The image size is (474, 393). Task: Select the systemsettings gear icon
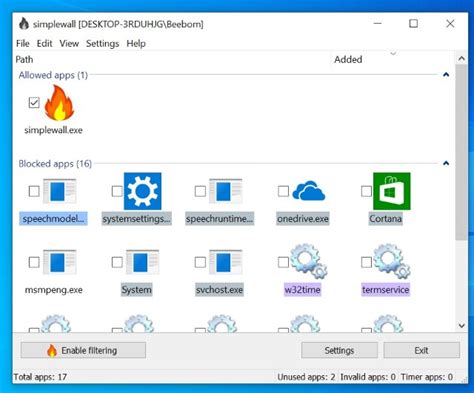(143, 191)
